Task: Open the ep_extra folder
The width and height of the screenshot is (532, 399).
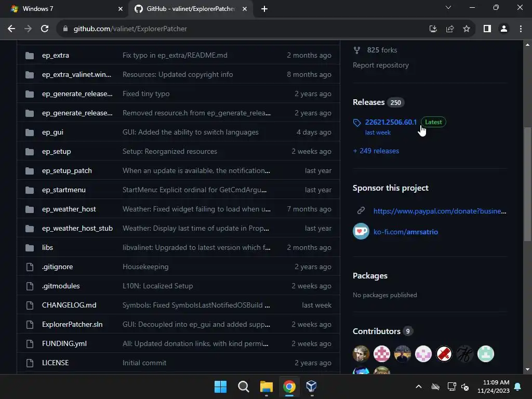Action: 55,55
